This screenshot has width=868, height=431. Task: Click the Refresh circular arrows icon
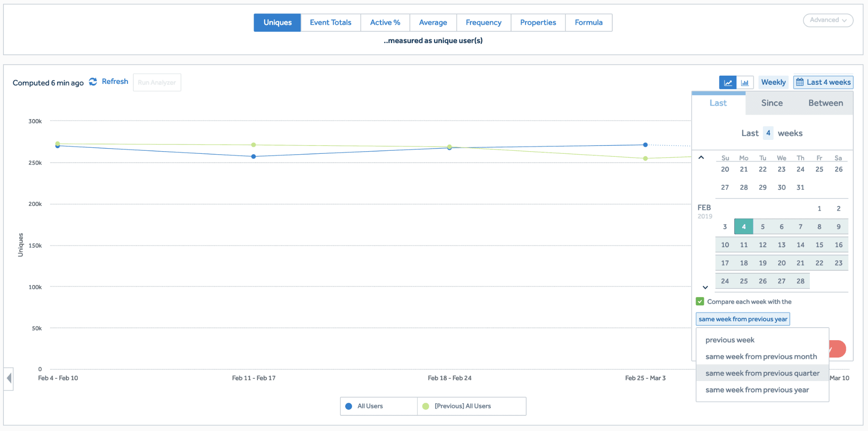tap(93, 82)
